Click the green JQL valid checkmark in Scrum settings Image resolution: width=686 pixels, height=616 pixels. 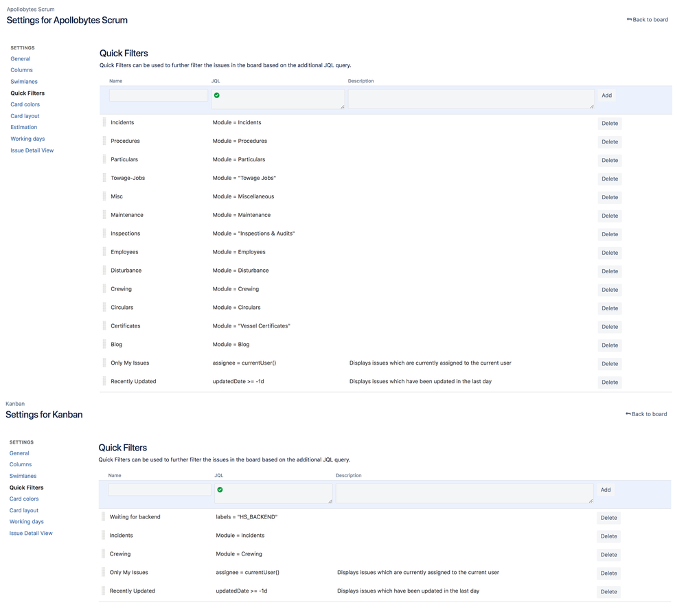216,95
